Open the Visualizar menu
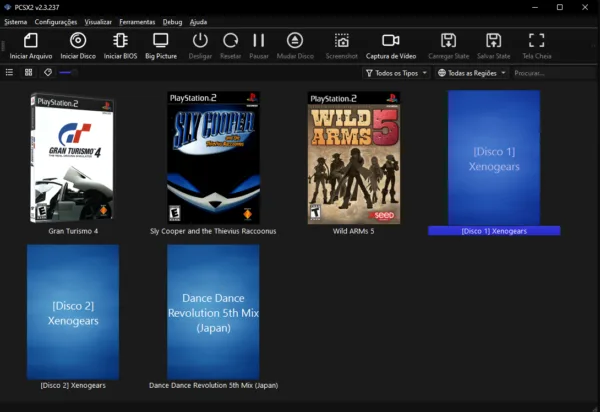This screenshot has width=600, height=412. [x=98, y=22]
